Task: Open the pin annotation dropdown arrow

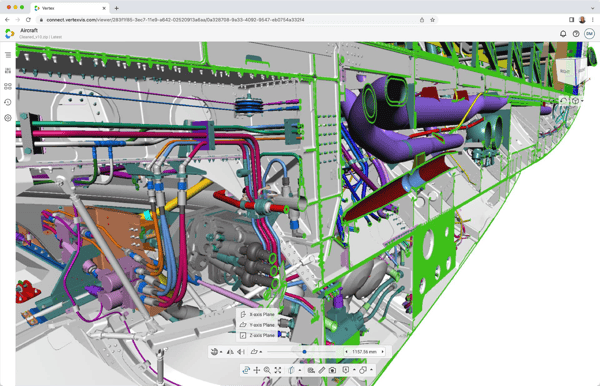Action: [x=354, y=370]
